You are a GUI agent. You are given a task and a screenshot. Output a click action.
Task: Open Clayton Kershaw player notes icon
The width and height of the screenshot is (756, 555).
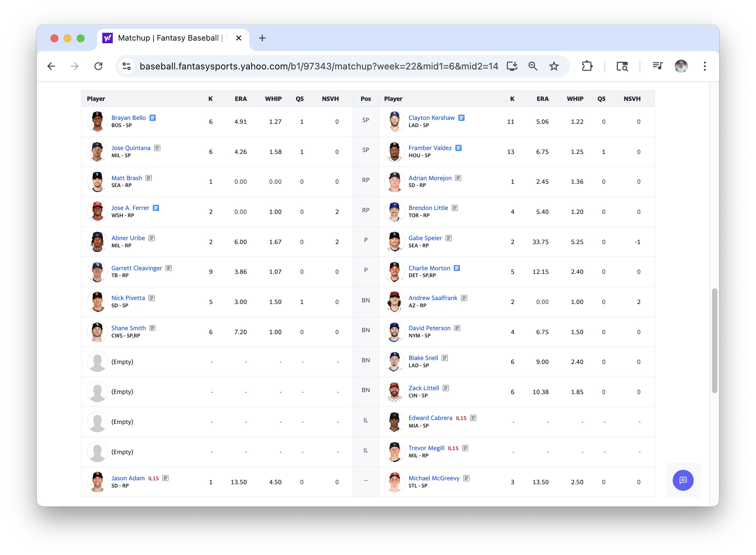(462, 118)
